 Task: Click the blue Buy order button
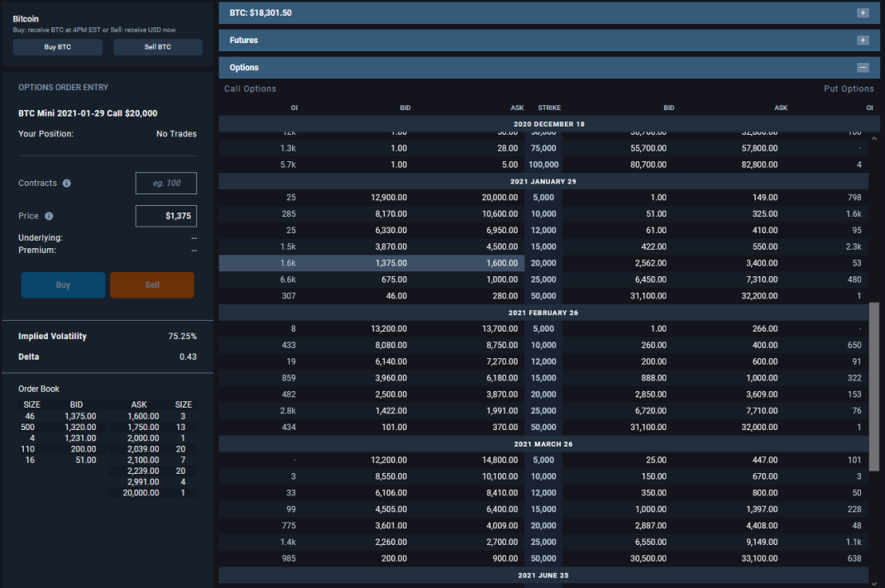click(63, 285)
